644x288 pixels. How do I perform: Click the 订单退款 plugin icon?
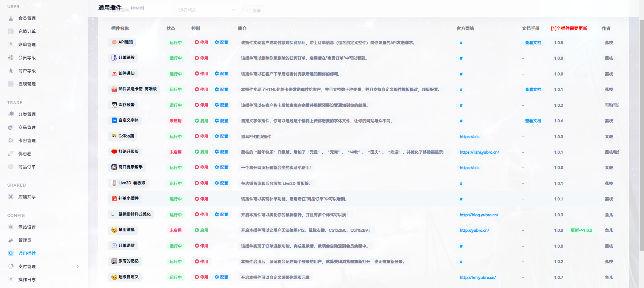tap(114, 246)
